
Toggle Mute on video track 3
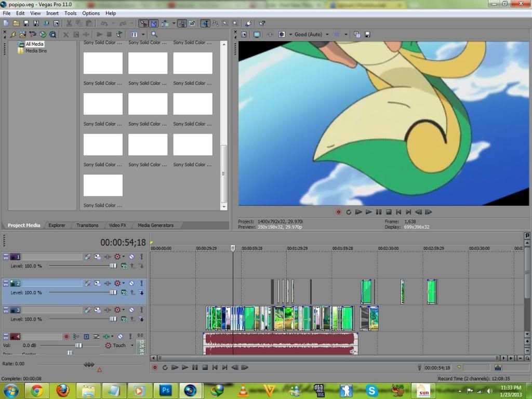coord(131,310)
